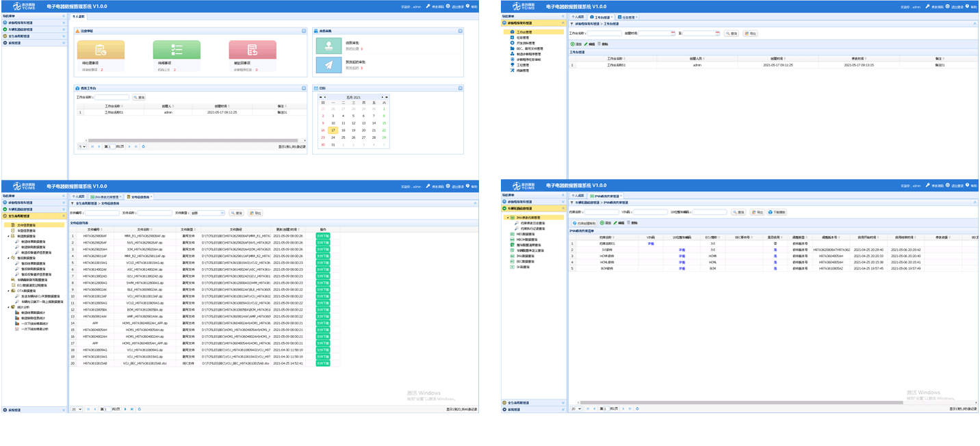Screen dimensions: 980x446
Task: Expand 系统管理 menu in the dashboard window
Action: pyautogui.click(x=34, y=42)
